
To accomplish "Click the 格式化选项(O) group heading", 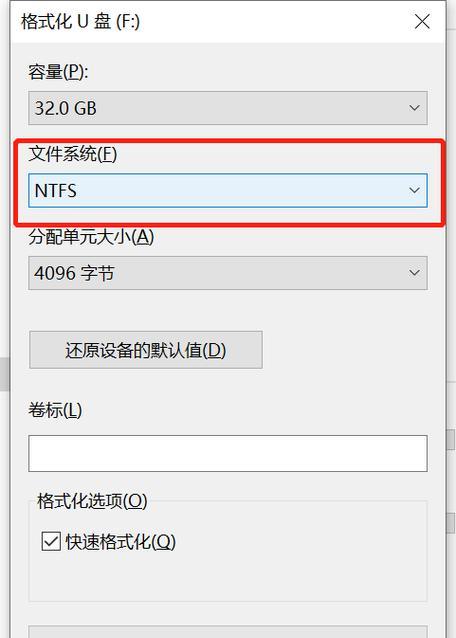I will click(x=92, y=501).
